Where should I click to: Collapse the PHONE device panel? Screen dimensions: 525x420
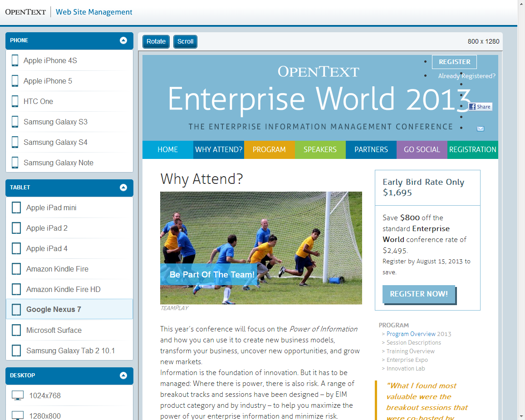coord(123,40)
